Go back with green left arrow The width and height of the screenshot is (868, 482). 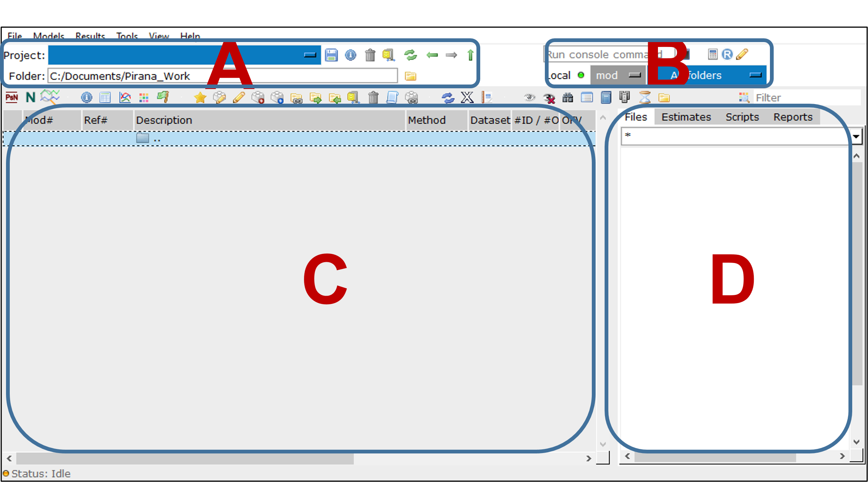pyautogui.click(x=432, y=55)
